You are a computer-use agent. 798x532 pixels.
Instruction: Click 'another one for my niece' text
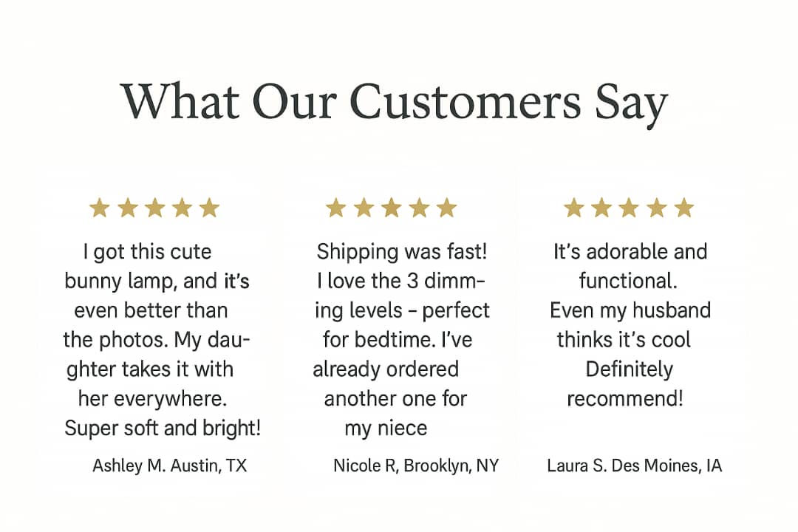pyautogui.click(x=395, y=413)
